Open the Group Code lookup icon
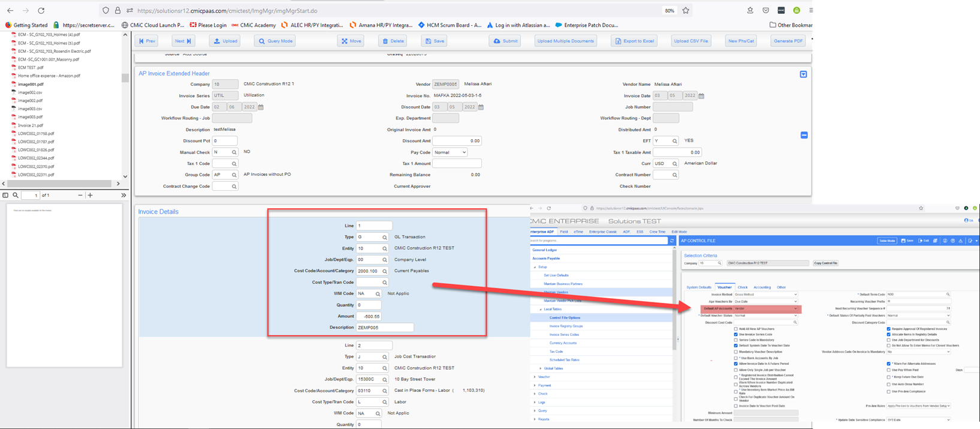This screenshot has height=429, width=980. pyautogui.click(x=234, y=175)
